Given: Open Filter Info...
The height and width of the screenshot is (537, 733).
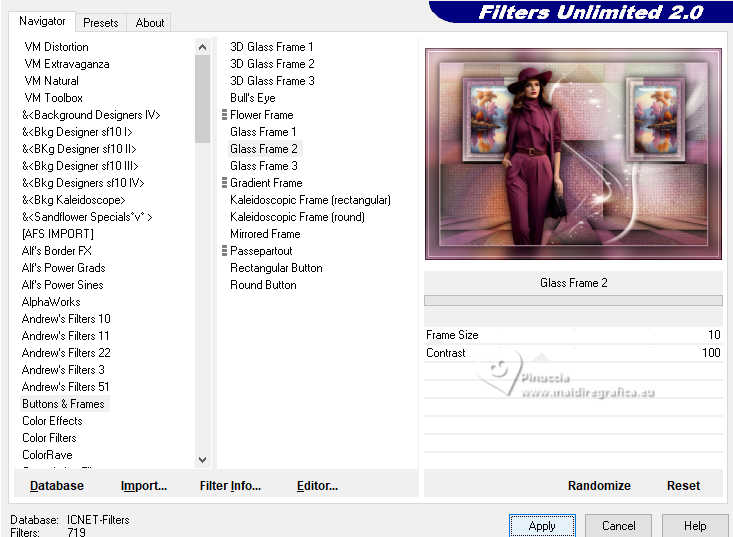Looking at the screenshot, I should [230, 486].
